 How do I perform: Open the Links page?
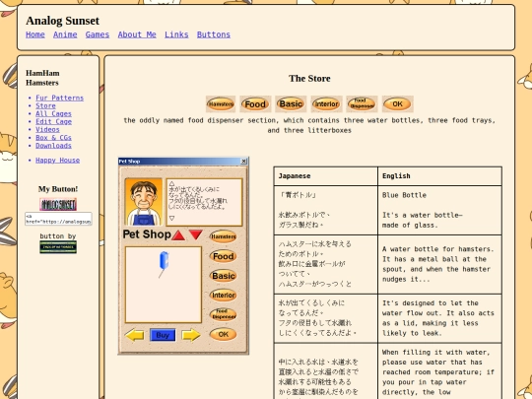pyautogui.click(x=176, y=34)
